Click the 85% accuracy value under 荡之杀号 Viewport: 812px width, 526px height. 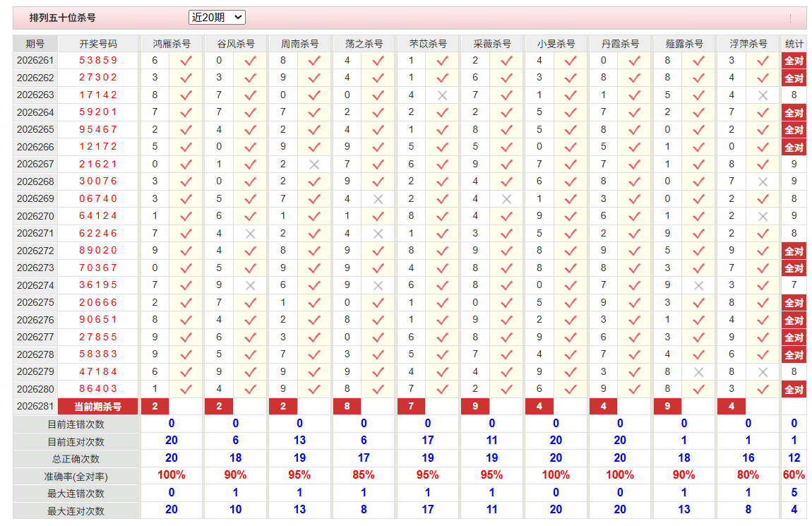click(x=364, y=475)
